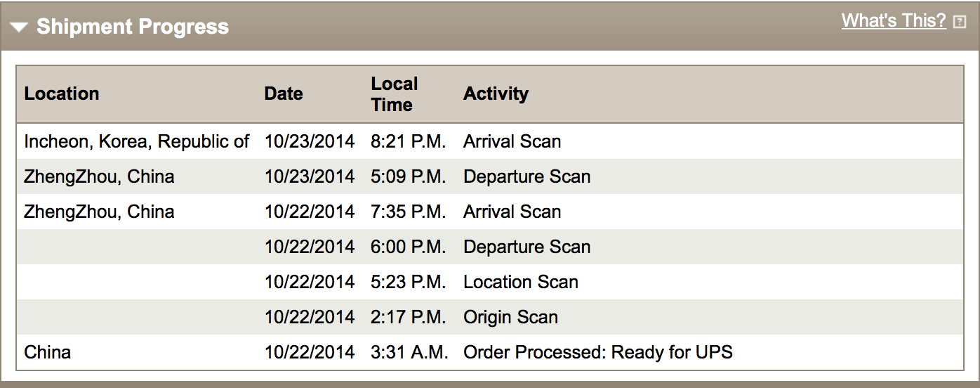Image resolution: width=980 pixels, height=388 pixels.
Task: Click the 3:31 A.M. time cell
Action: click(x=409, y=352)
